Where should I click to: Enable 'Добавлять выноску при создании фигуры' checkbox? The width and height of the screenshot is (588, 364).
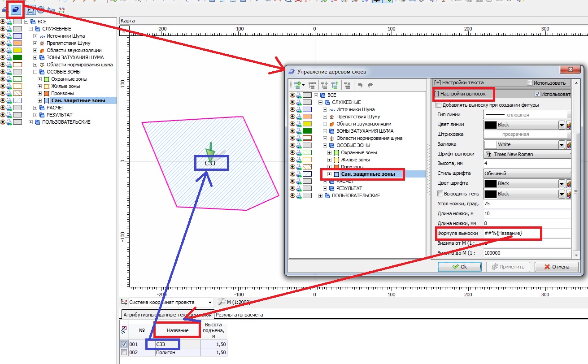tap(439, 105)
